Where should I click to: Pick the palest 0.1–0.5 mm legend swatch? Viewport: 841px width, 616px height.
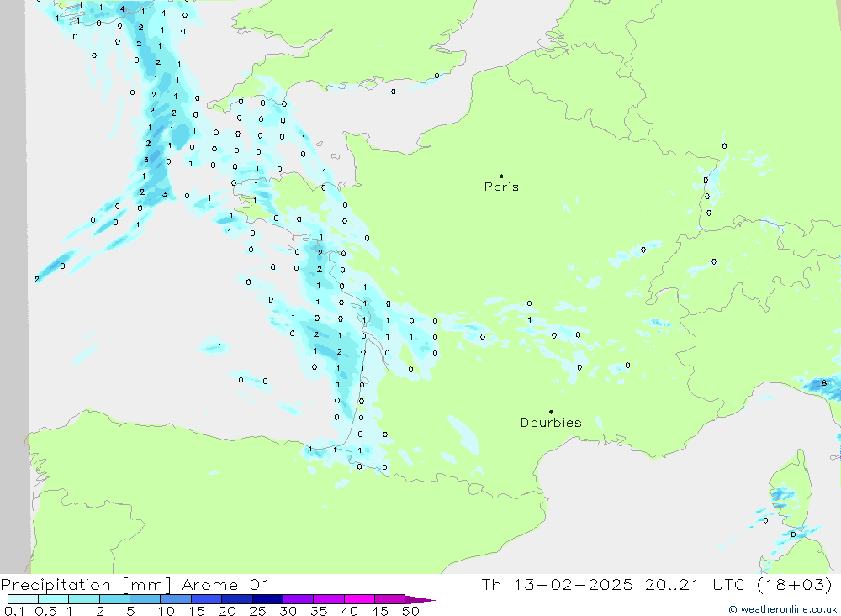point(23,599)
